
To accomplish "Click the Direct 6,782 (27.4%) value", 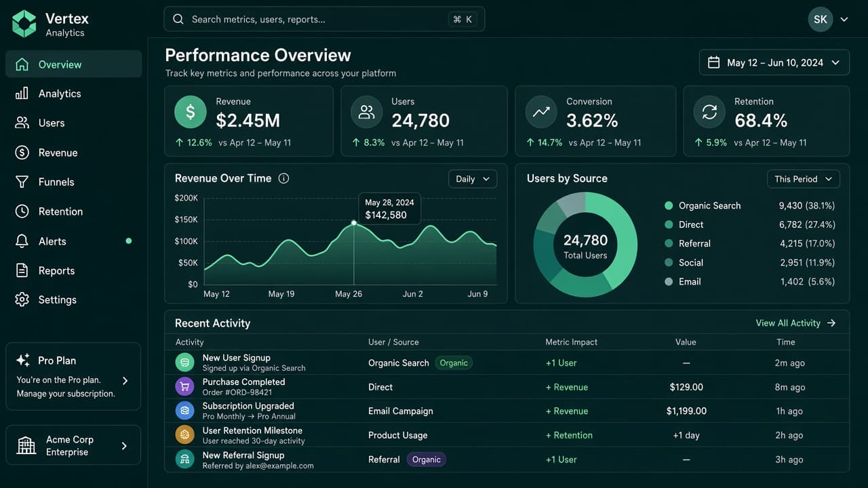I will 807,224.
